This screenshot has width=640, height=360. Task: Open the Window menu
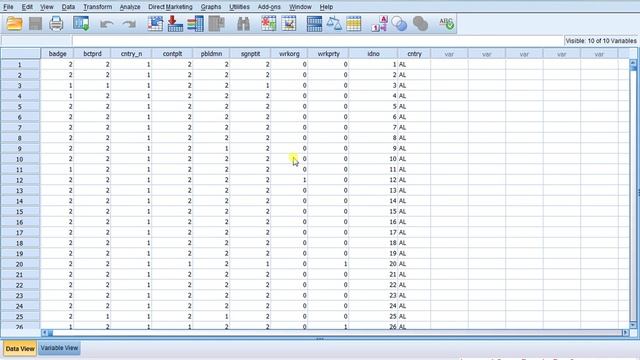(300, 7)
